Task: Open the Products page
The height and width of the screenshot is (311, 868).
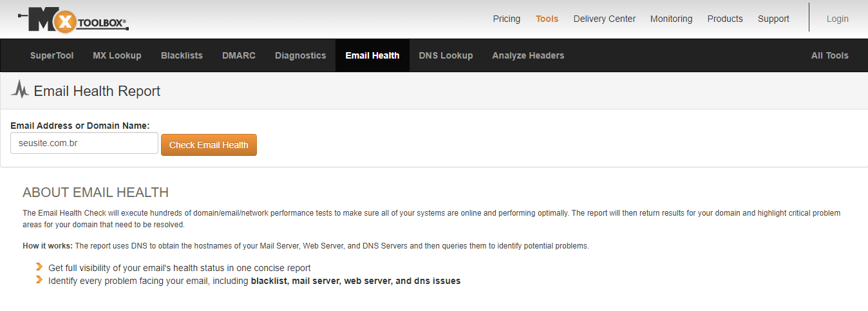Action: point(724,19)
